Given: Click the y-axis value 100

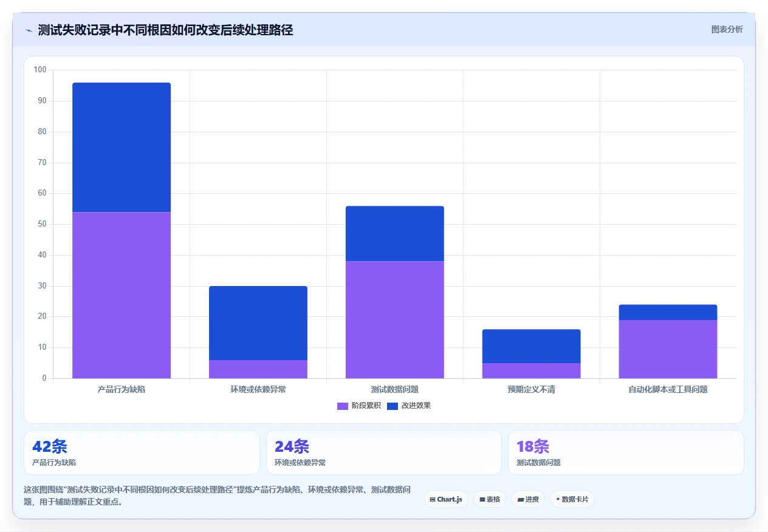Looking at the screenshot, I should coord(40,70).
